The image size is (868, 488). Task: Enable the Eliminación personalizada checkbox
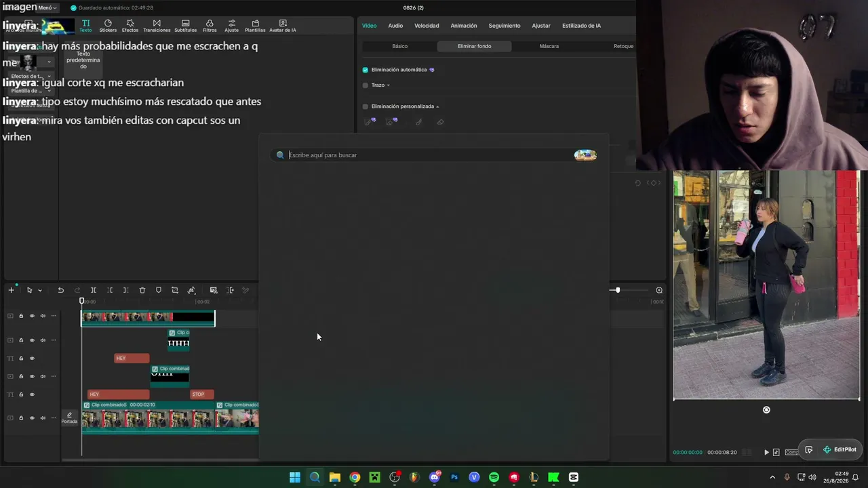click(x=366, y=106)
